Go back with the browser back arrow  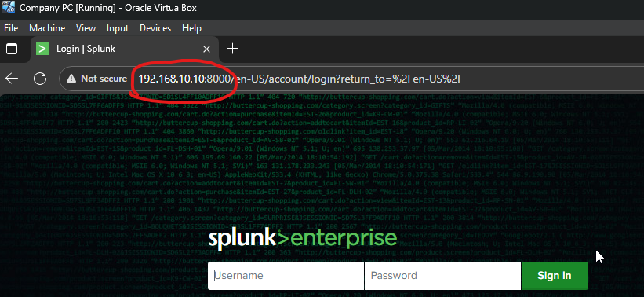(x=12, y=78)
